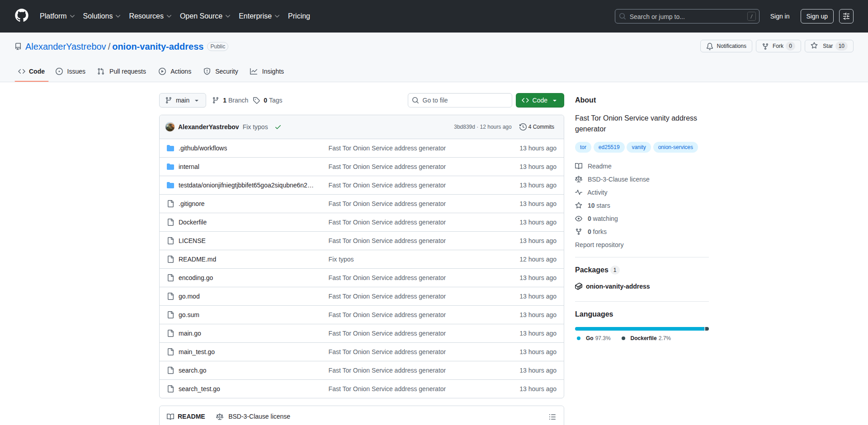This screenshot has width=868, height=425.
Task: Click the GitHub logo icon
Action: coord(22,16)
